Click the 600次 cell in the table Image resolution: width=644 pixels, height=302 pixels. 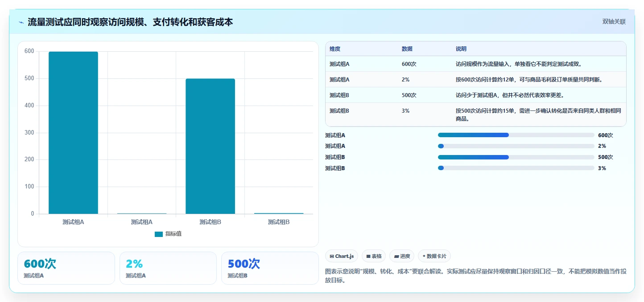409,64
